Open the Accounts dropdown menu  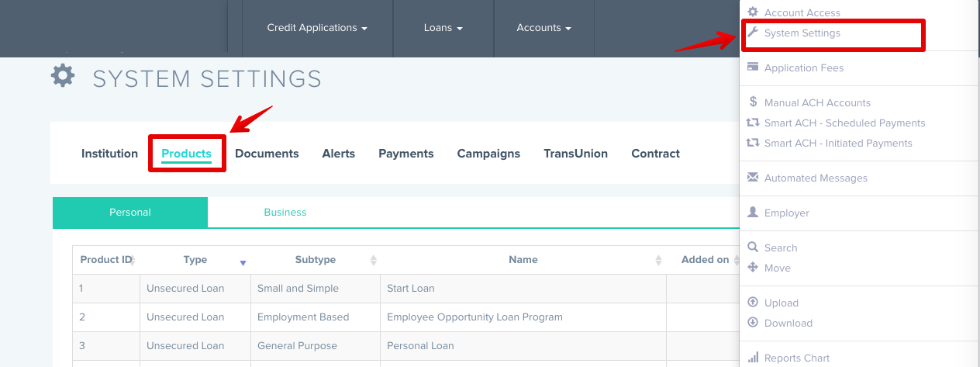(x=543, y=28)
